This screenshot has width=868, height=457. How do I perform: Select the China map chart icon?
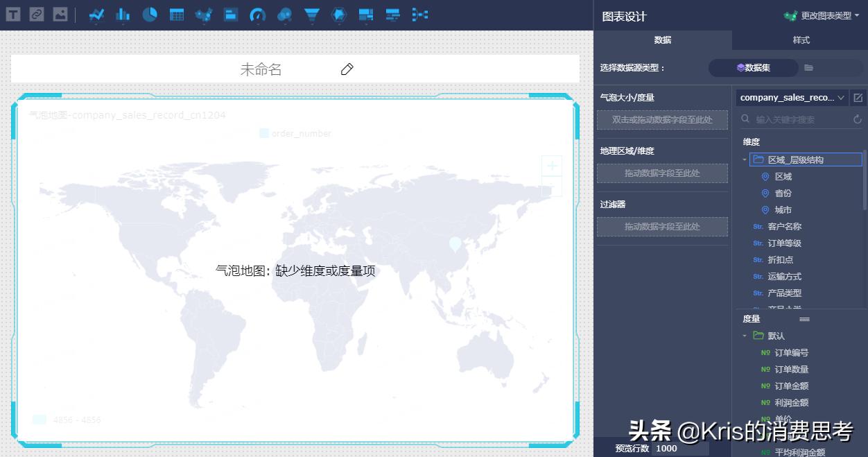(204, 15)
